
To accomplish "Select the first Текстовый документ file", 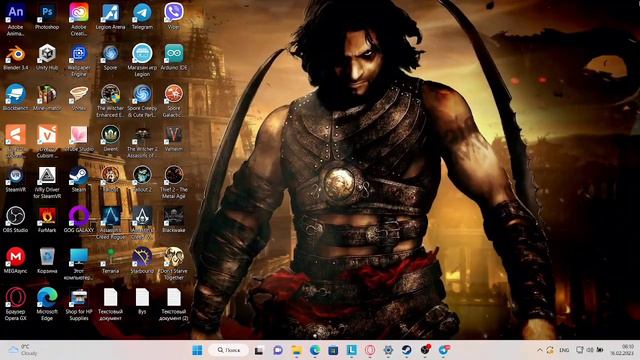I will [110, 304].
